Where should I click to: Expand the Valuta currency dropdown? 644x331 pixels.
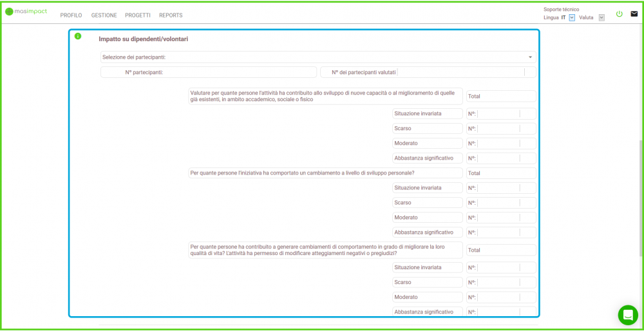tap(601, 18)
